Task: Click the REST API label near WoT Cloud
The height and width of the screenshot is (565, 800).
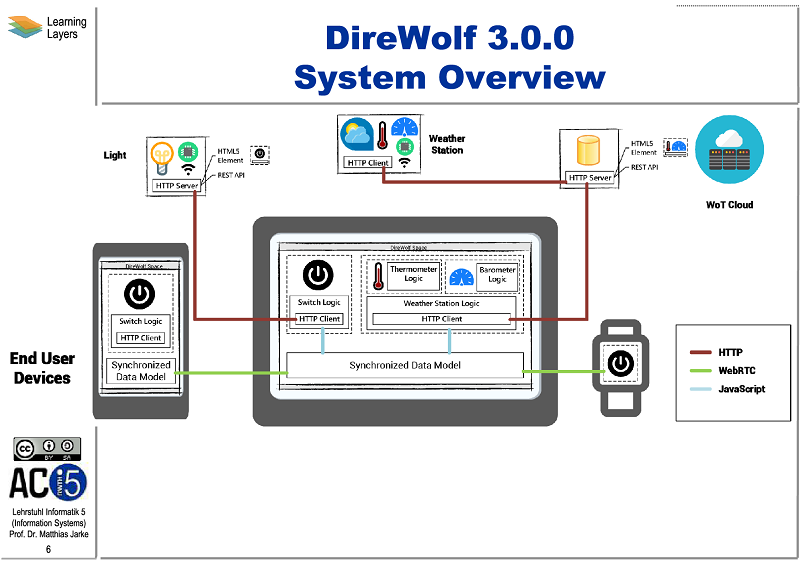Action: 644,167
